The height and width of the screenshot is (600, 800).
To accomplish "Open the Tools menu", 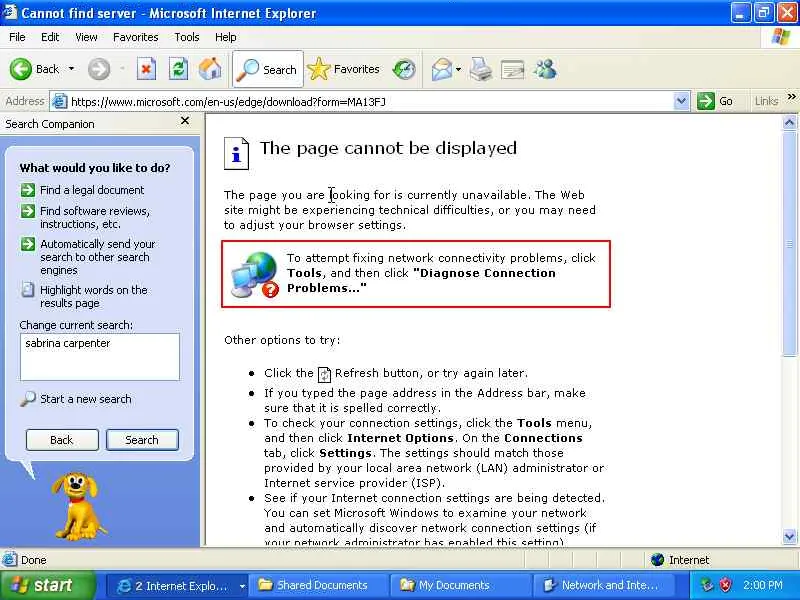I will tap(187, 37).
